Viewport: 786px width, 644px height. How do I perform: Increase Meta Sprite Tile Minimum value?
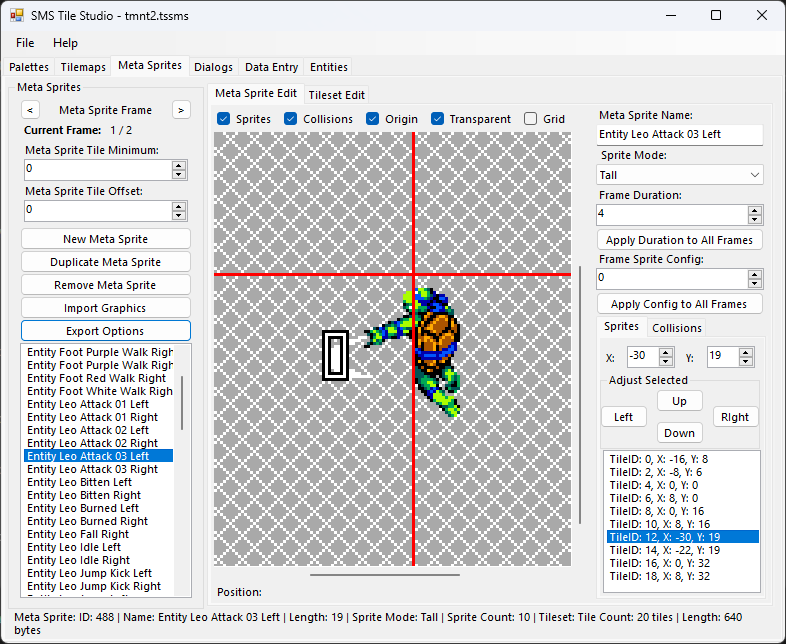click(178, 165)
